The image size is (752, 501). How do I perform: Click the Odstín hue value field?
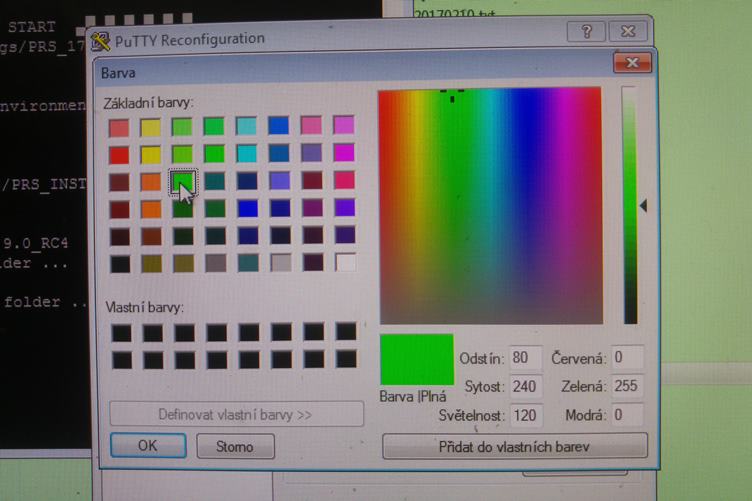coord(526,358)
